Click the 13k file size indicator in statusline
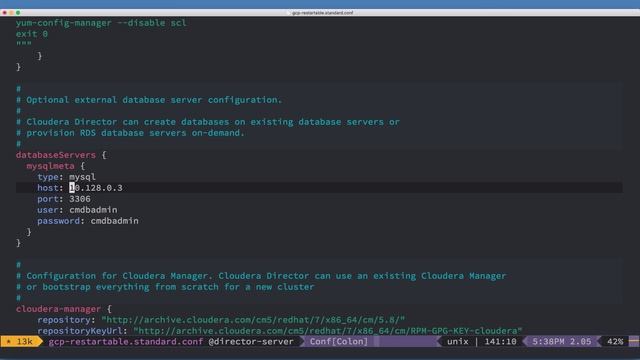The width and height of the screenshot is (640, 360). [21, 342]
